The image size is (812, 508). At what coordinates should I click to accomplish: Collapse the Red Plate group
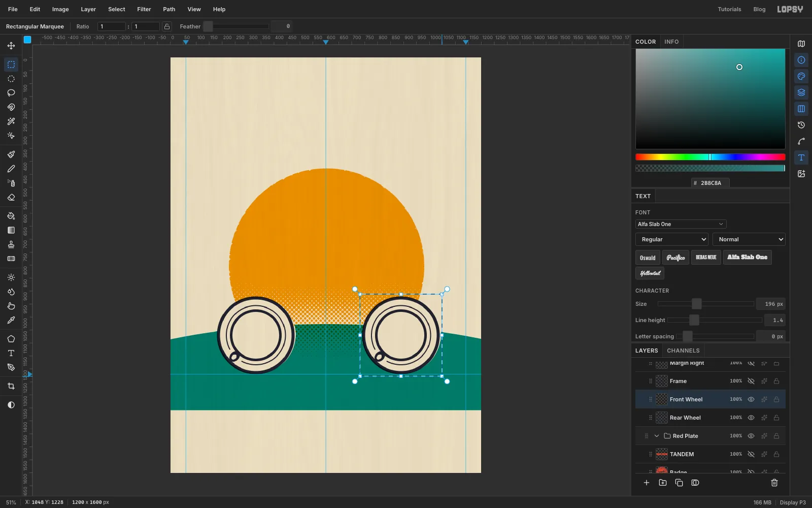pos(657,436)
